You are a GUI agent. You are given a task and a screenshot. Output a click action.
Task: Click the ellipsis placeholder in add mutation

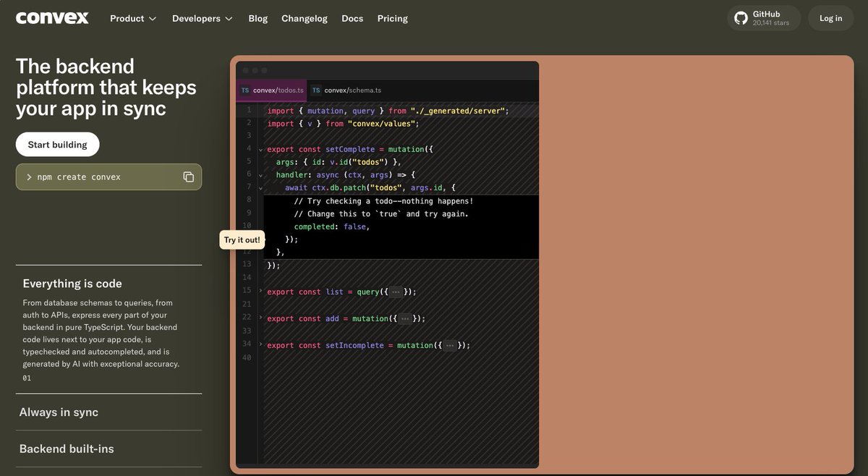click(405, 318)
